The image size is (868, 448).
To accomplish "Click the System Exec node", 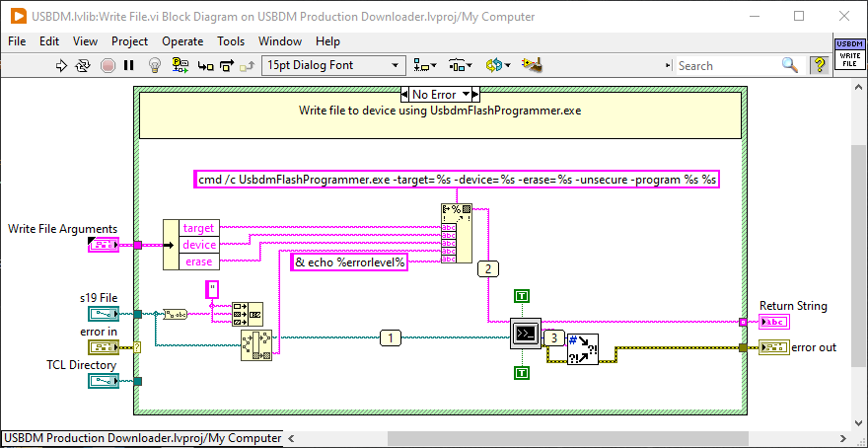I will (x=526, y=334).
